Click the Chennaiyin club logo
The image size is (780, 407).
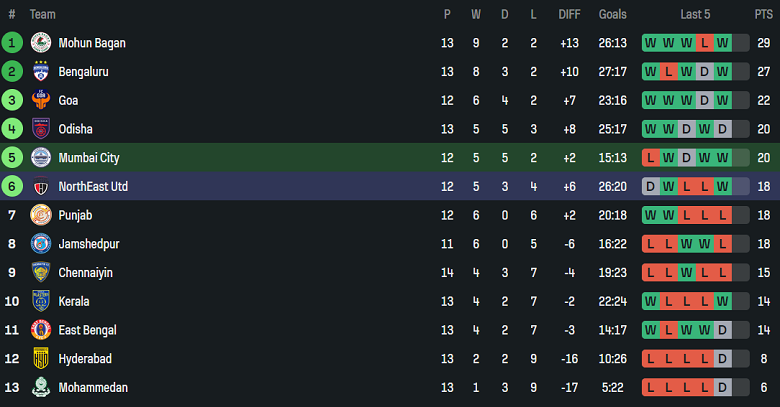click(41, 272)
